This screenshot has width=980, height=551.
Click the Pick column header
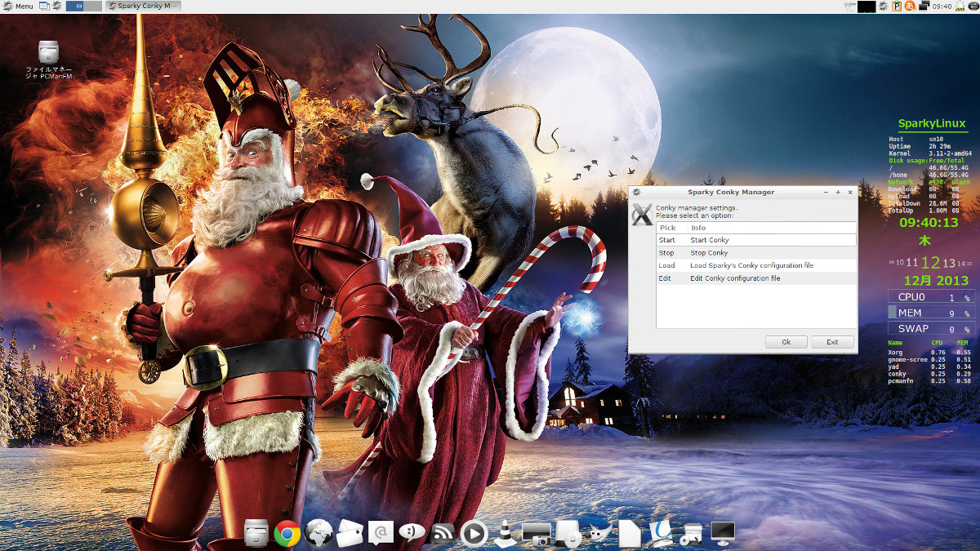pos(672,228)
